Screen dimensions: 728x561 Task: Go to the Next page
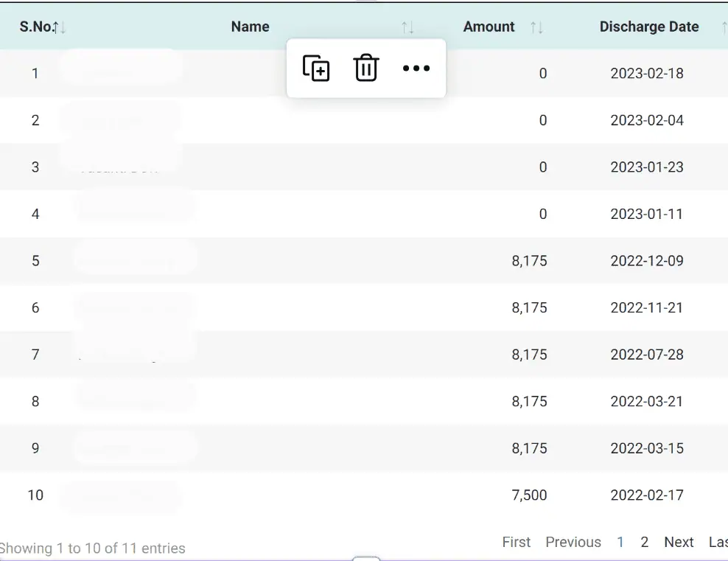(x=679, y=542)
